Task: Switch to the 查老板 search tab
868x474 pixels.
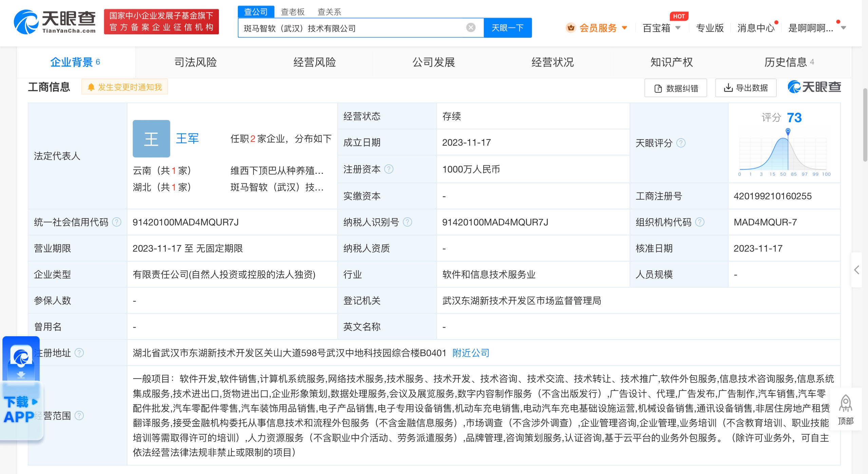Action: coord(293,12)
